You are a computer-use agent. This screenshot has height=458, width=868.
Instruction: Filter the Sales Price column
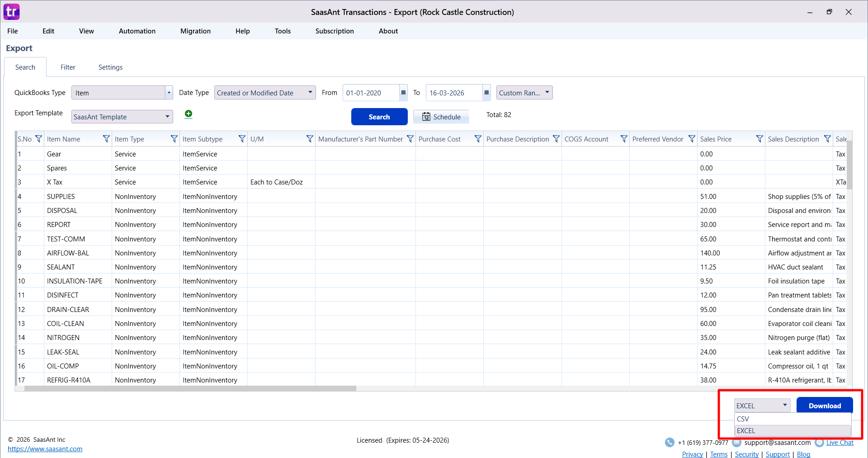coord(759,139)
